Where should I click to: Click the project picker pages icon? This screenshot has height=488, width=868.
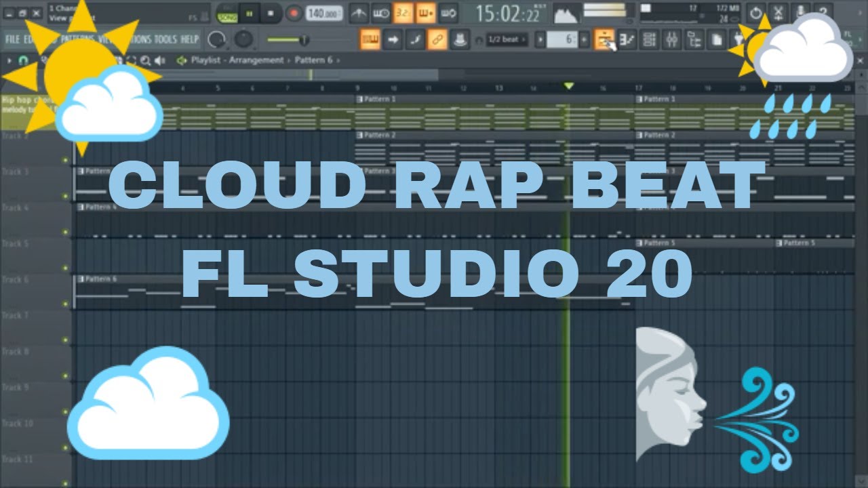(716, 40)
